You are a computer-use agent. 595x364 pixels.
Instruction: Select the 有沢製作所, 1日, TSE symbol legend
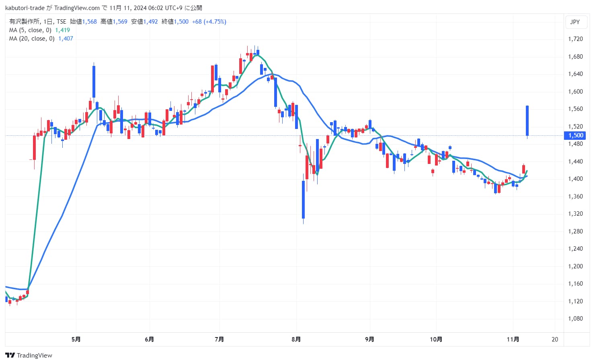[x=38, y=22]
